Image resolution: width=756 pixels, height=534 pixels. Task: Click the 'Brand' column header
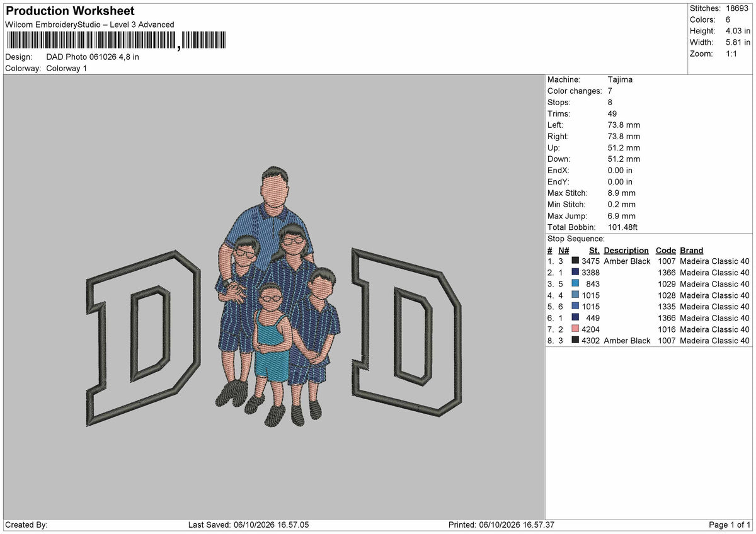pyautogui.click(x=692, y=250)
